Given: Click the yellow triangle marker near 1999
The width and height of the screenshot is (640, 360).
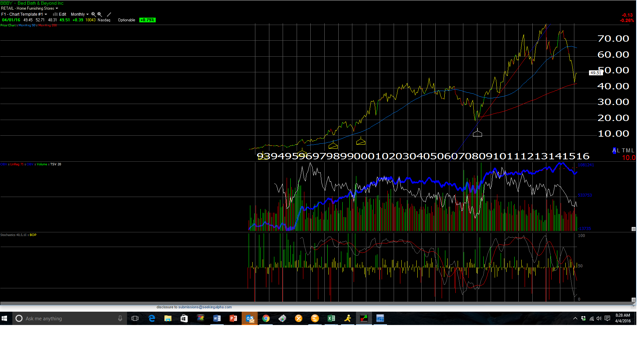Looking at the screenshot, I should [x=361, y=142].
